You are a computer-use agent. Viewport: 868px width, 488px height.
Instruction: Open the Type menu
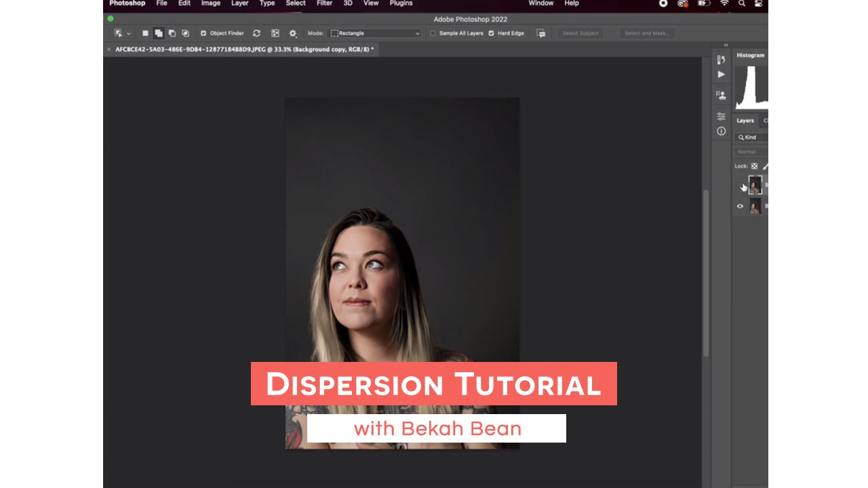pyautogui.click(x=267, y=3)
